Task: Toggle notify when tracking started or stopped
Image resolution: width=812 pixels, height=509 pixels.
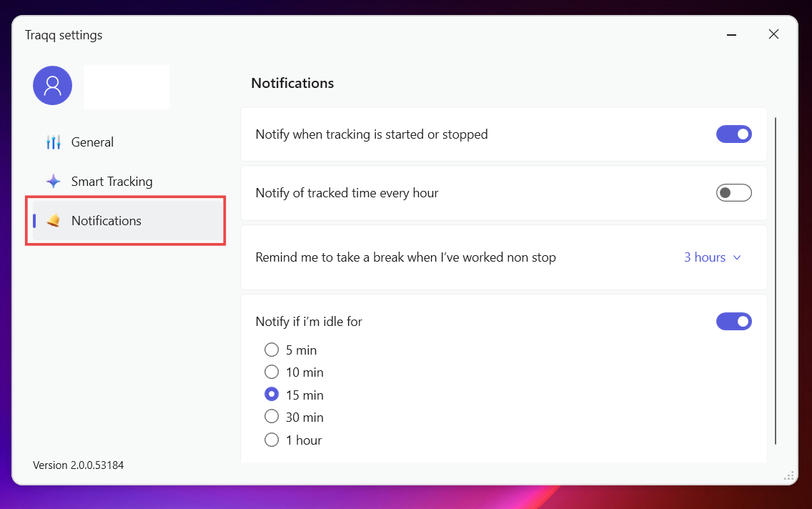Action: tap(734, 134)
